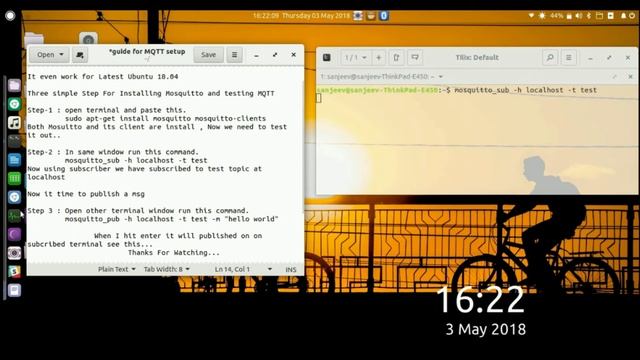640x360 pixels.
Task: Add a new session with the plus button in Tilix
Action: 378,58
